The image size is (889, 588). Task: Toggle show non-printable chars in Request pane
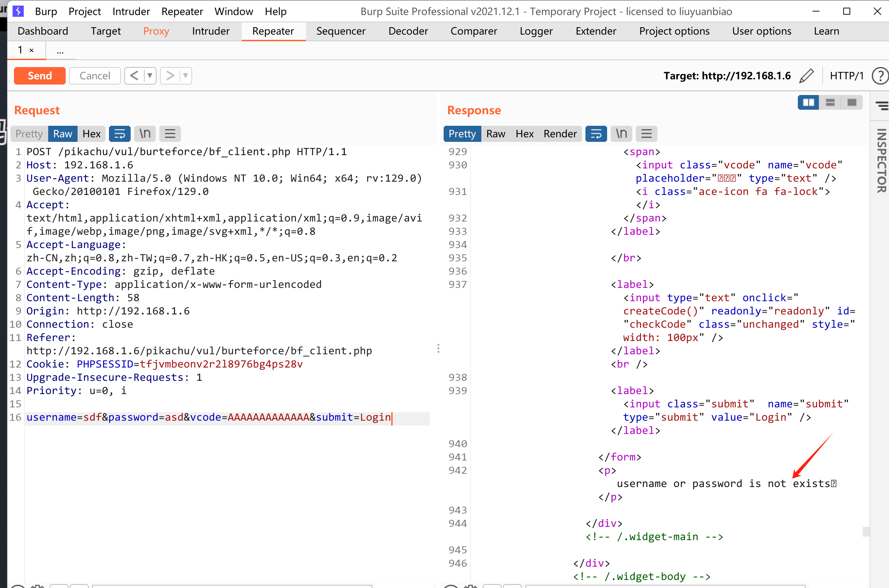point(145,134)
